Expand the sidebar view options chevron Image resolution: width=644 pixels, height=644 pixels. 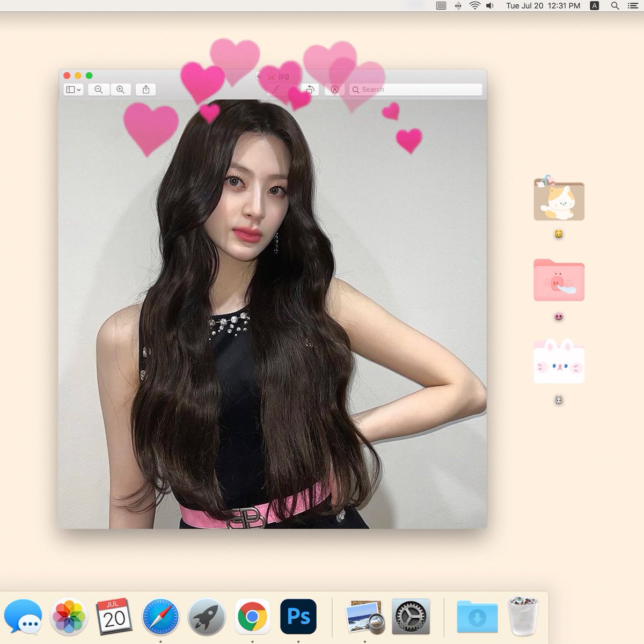78,89
